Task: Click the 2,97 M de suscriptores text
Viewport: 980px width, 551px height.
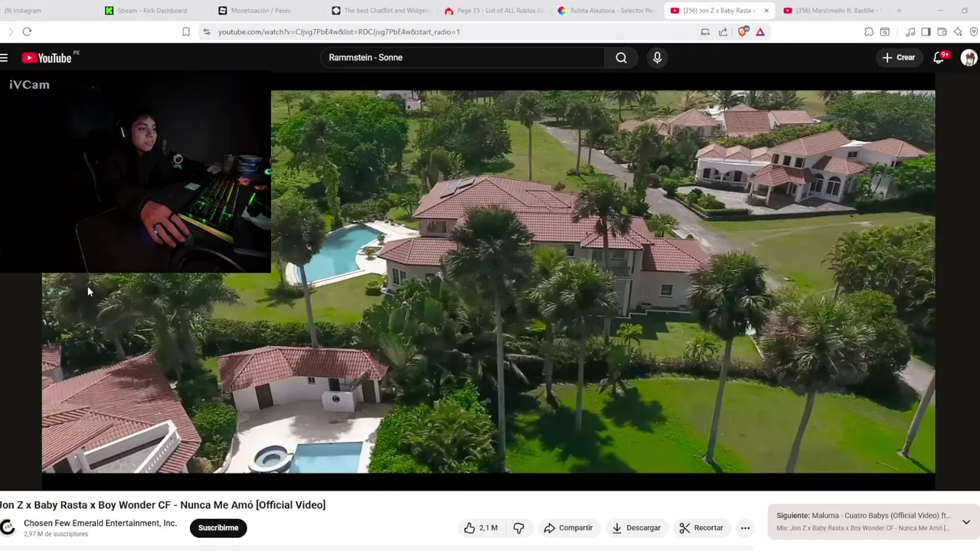Action: click(x=56, y=534)
